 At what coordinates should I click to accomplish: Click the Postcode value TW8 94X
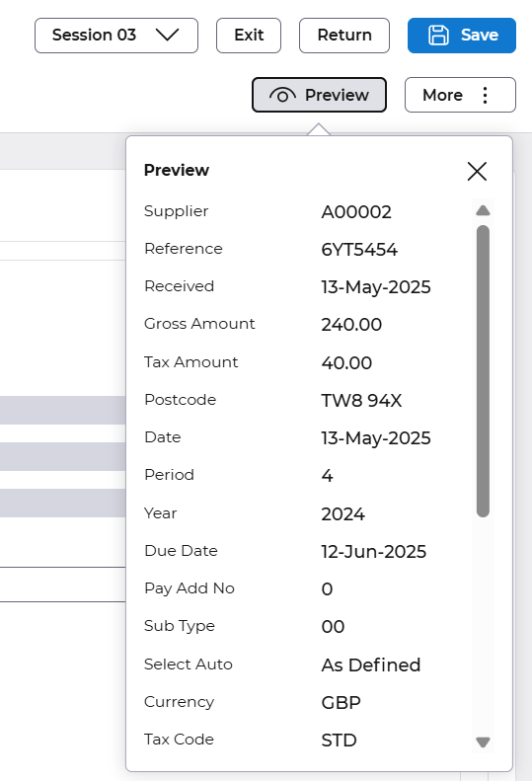(361, 401)
